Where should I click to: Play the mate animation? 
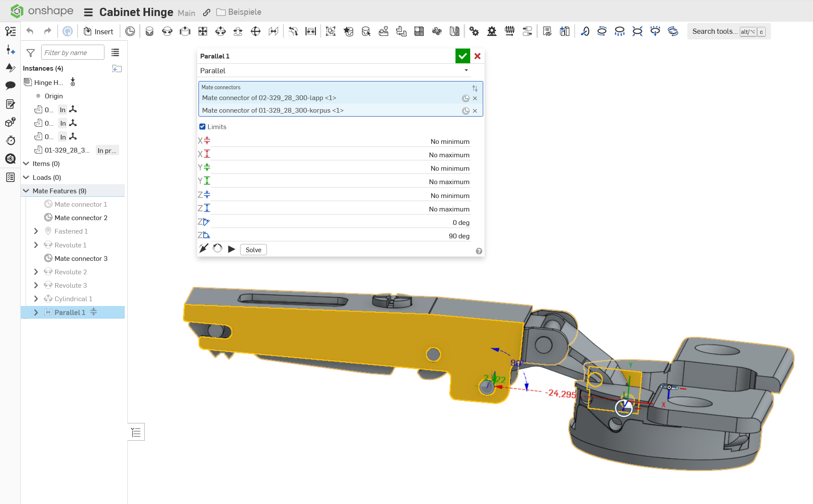pos(231,249)
